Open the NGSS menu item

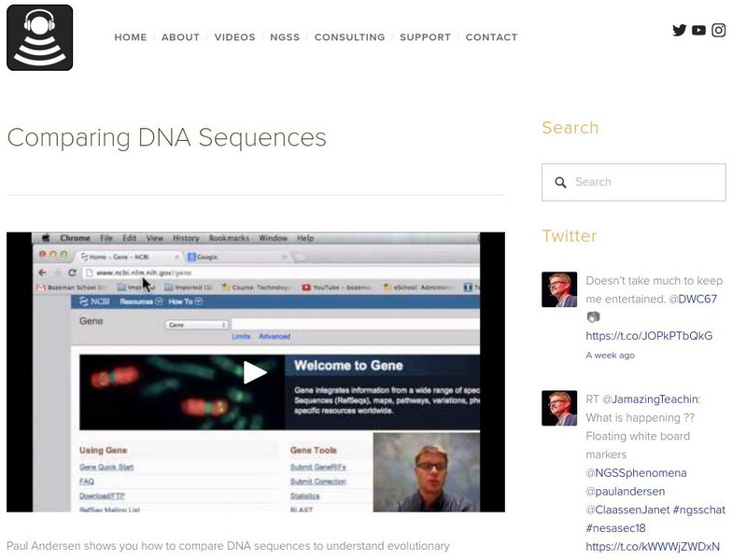click(285, 37)
